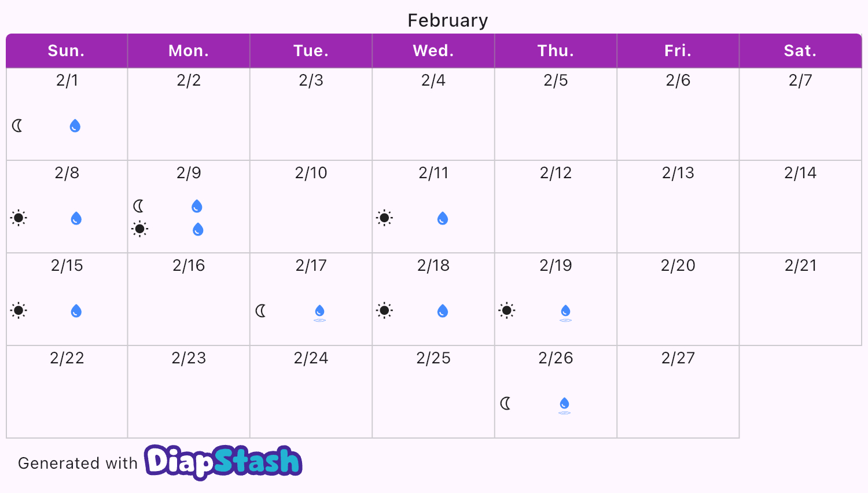Click the Sun. column header

[67, 51]
